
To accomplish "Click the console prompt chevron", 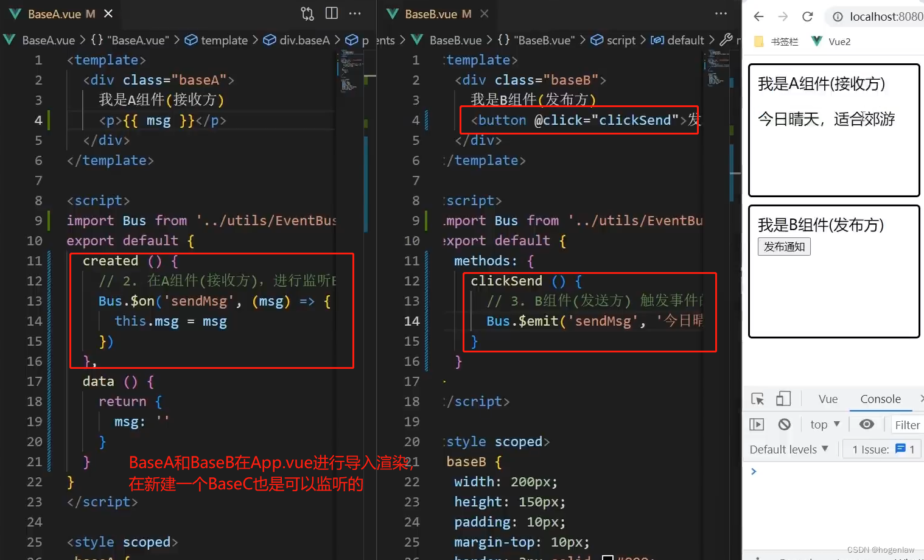I will (x=754, y=471).
